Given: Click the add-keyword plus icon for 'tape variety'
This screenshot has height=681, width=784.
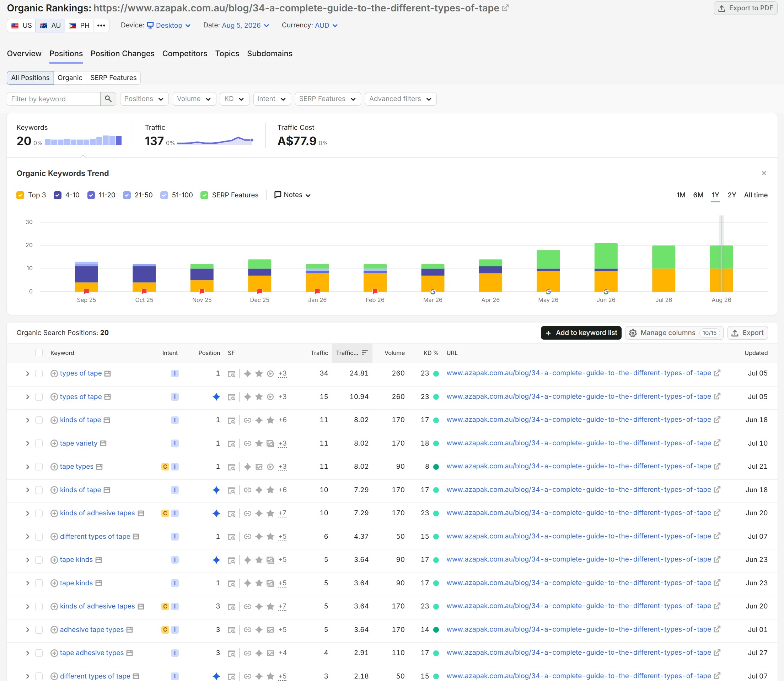Looking at the screenshot, I should (54, 443).
